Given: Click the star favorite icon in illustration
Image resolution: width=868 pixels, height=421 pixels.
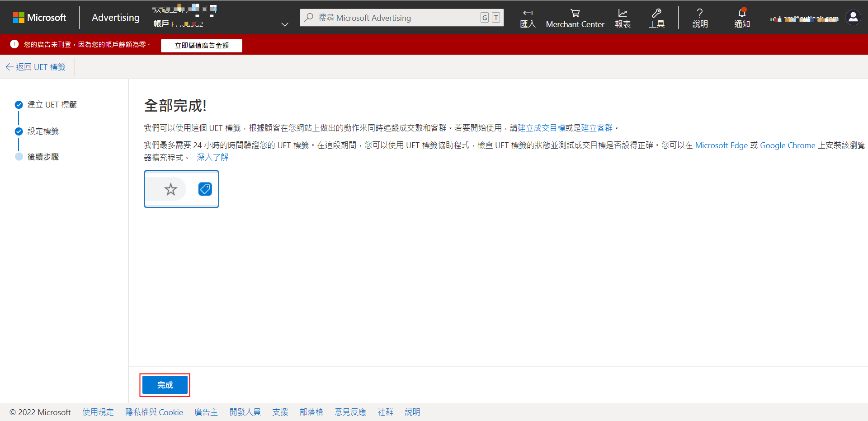Looking at the screenshot, I should (x=170, y=189).
